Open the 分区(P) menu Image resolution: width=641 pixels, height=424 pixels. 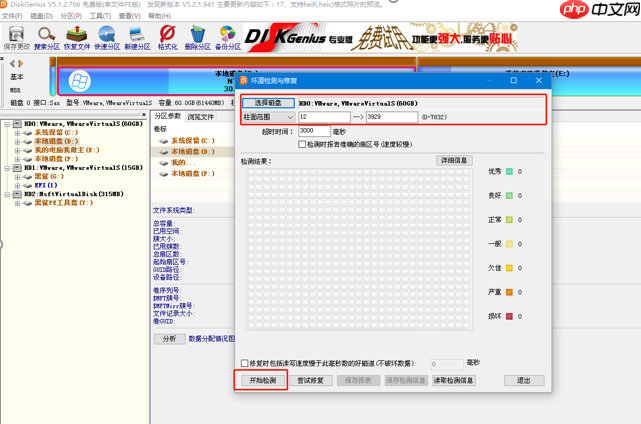coord(71,16)
